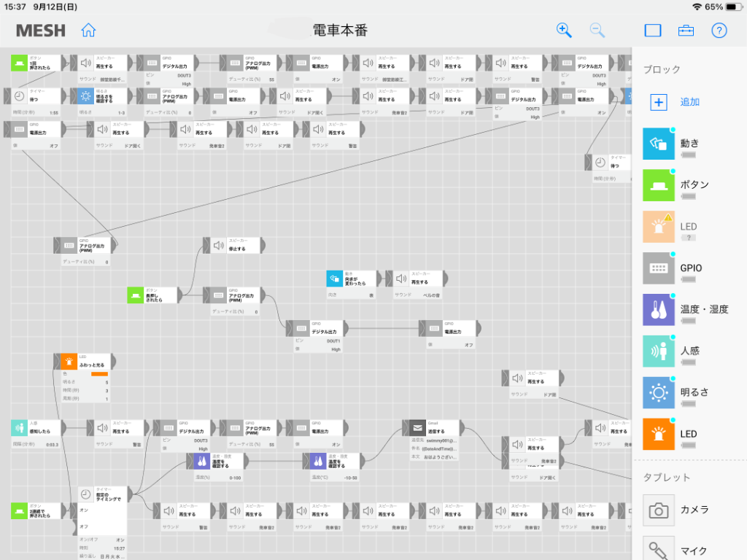Tap the Wi-Fi icon in status bar
Viewport: 747px width, 560px height.
coord(697,7)
